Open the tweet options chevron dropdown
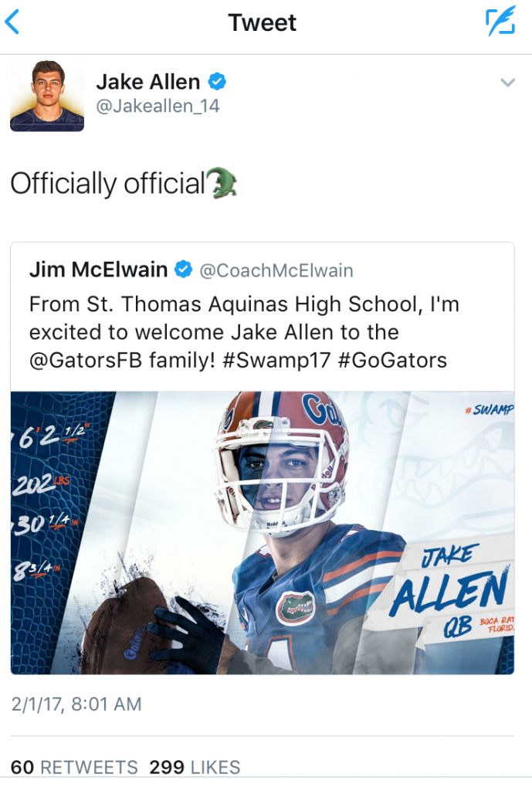This screenshot has width=532, height=791. pos(507,83)
